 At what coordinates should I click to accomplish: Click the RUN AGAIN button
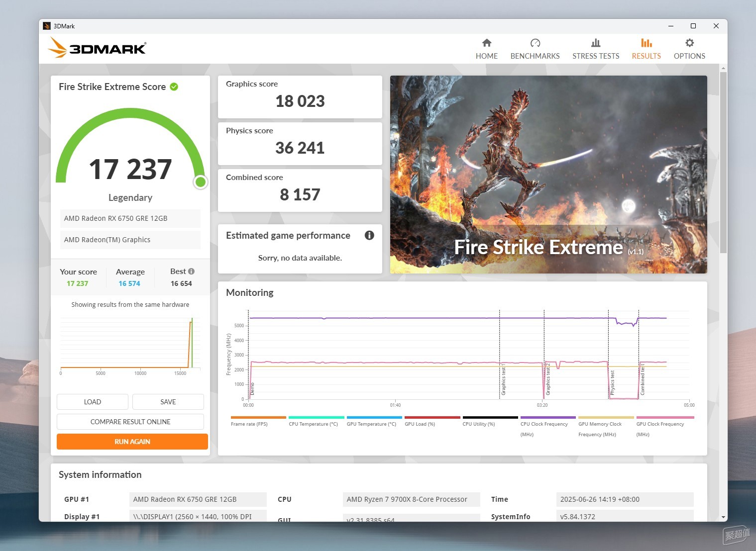click(x=132, y=442)
